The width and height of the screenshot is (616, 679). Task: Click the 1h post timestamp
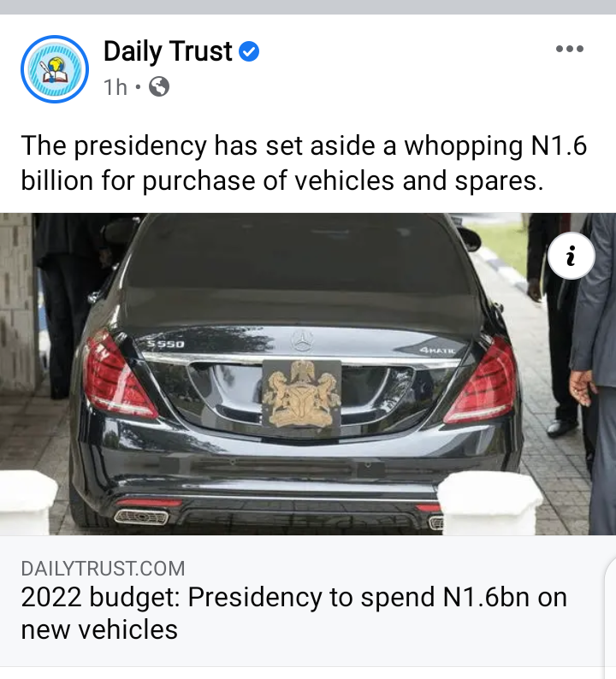115,87
